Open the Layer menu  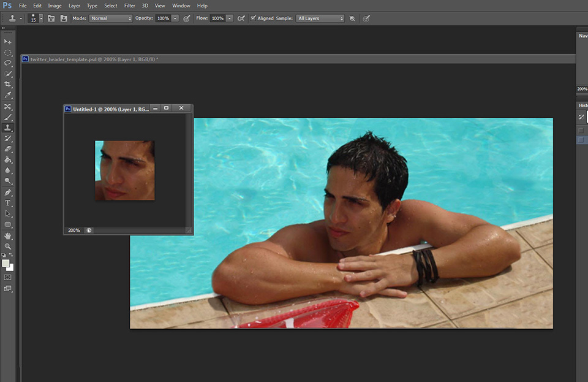click(74, 6)
